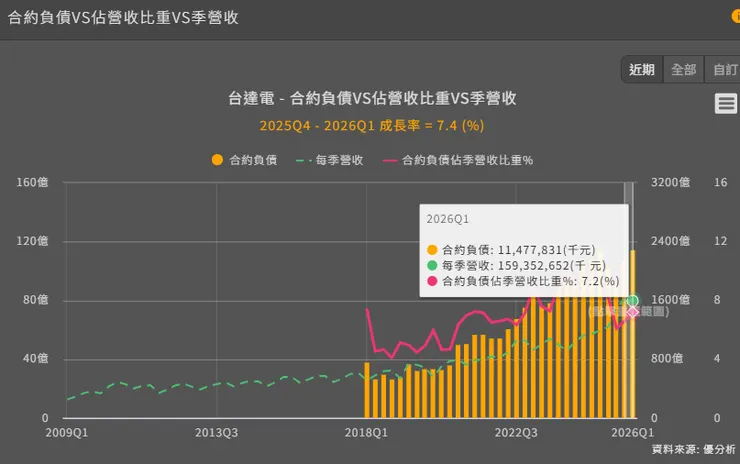740x464 pixels.
Task: Click the x-axis label 2022Q3
Action: click(516, 433)
